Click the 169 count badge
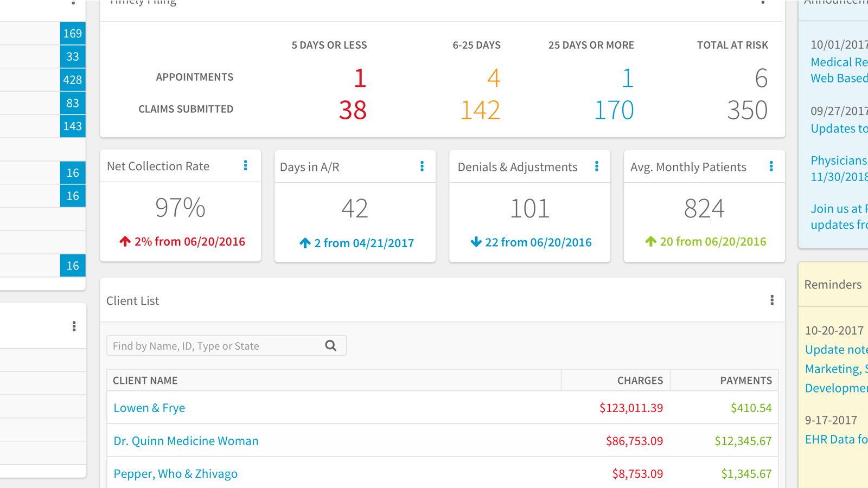The width and height of the screenshot is (868, 488). tap(73, 34)
